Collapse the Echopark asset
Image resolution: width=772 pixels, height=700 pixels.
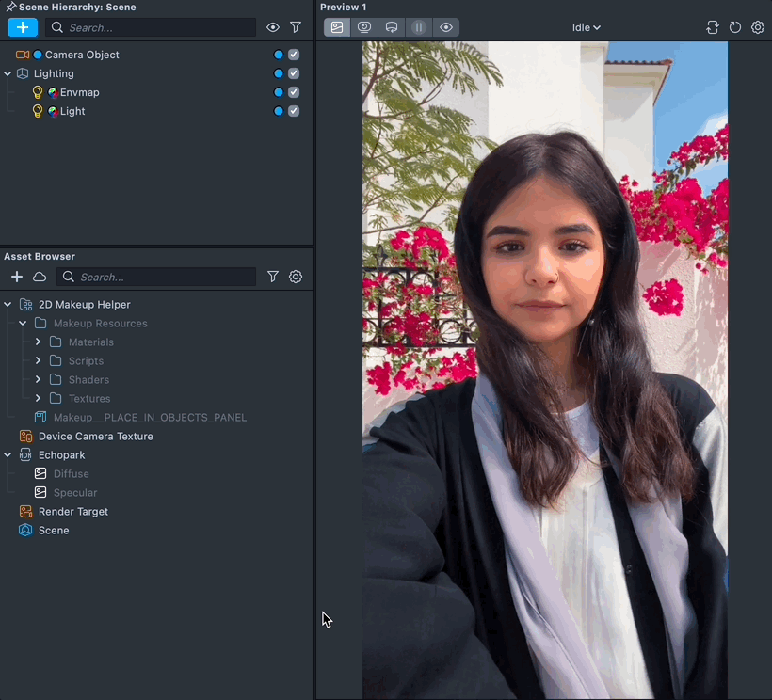[8, 455]
